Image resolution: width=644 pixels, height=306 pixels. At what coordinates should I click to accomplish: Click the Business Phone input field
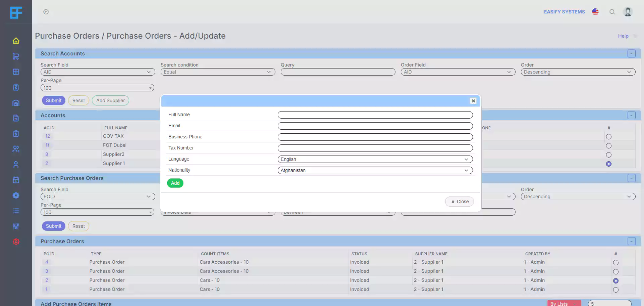click(375, 137)
